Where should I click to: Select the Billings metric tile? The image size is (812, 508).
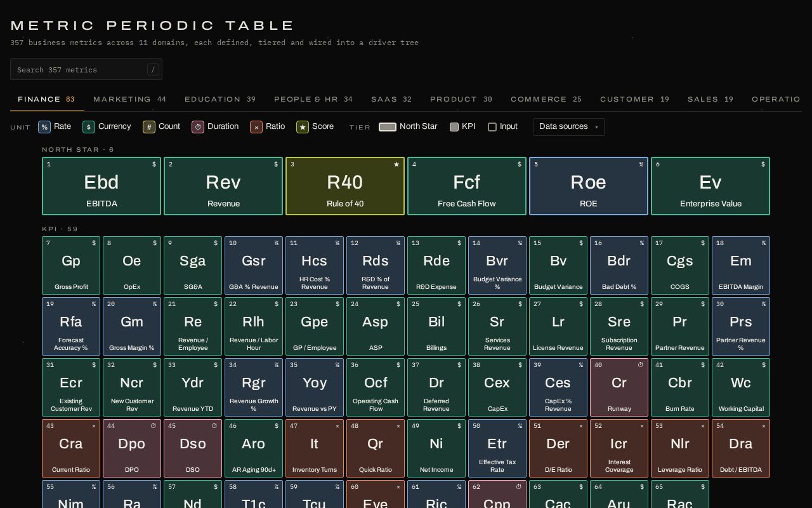pyautogui.click(x=436, y=326)
